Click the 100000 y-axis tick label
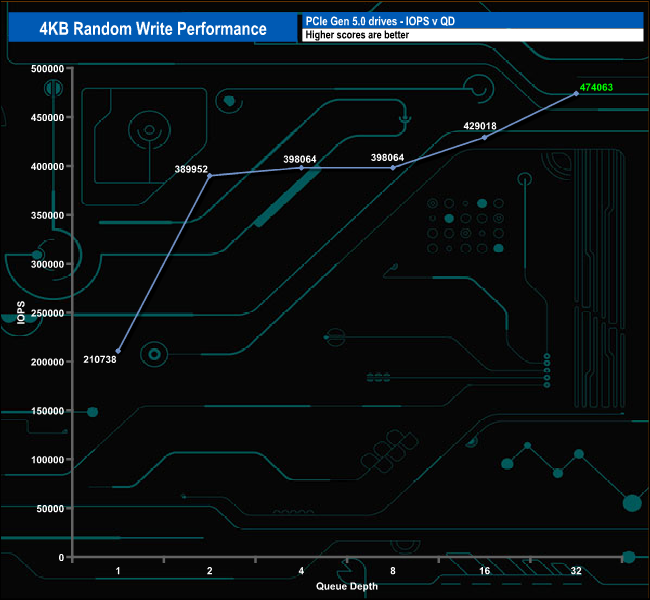650x600 pixels. pyautogui.click(x=48, y=460)
